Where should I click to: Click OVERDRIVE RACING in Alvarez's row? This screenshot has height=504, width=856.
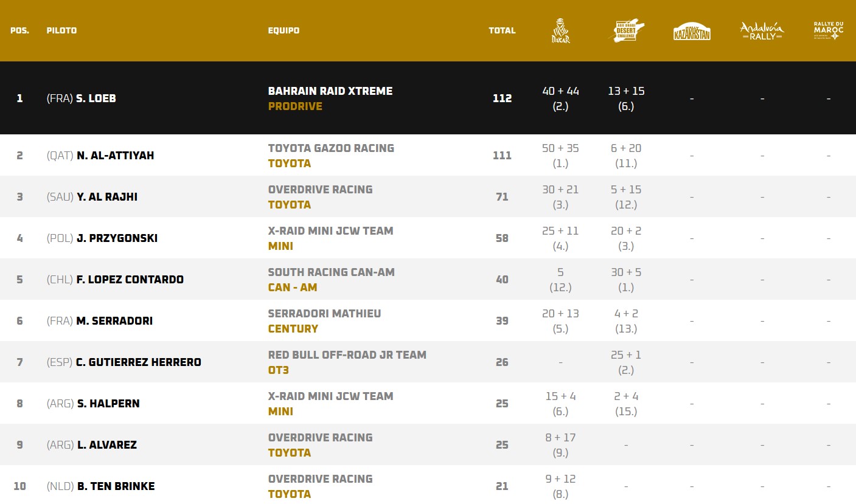click(320, 438)
